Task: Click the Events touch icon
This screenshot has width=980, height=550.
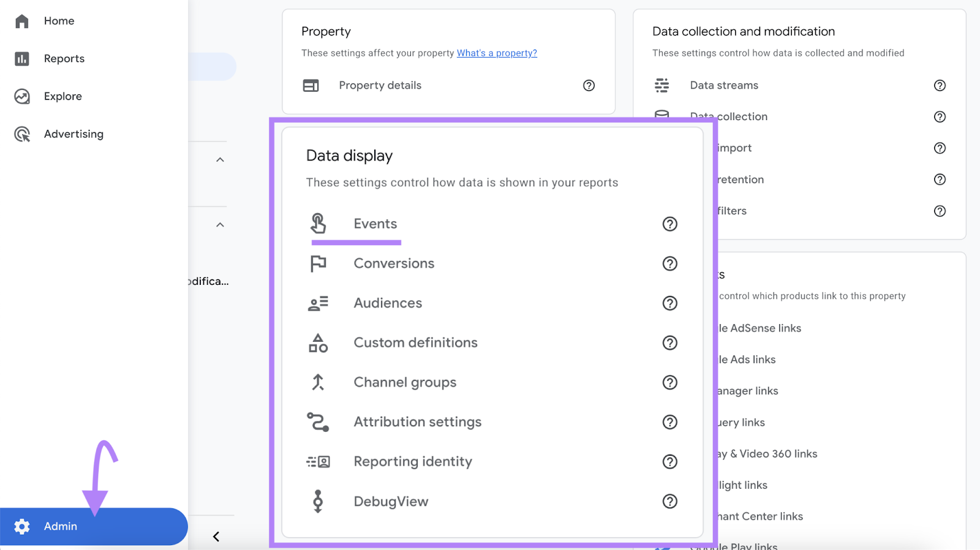Action: coord(318,224)
